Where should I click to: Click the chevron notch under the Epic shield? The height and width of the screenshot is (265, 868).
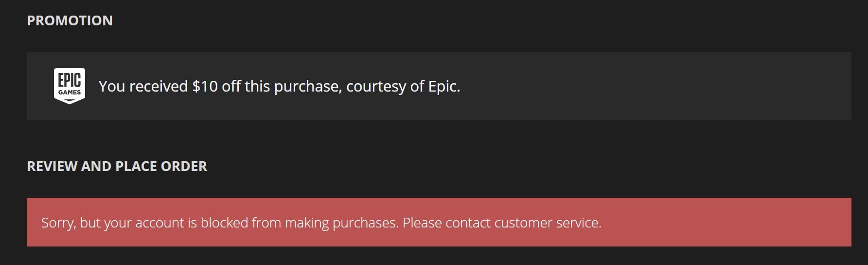click(x=70, y=101)
